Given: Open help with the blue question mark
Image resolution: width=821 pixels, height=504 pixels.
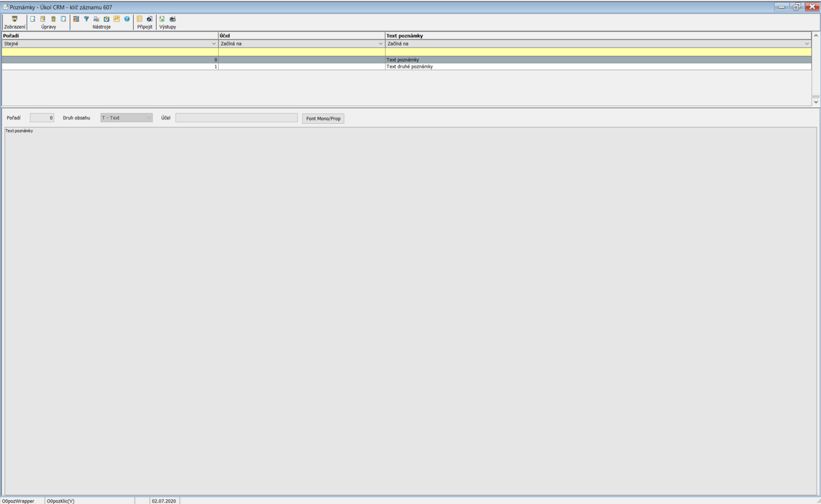Looking at the screenshot, I should [127, 19].
